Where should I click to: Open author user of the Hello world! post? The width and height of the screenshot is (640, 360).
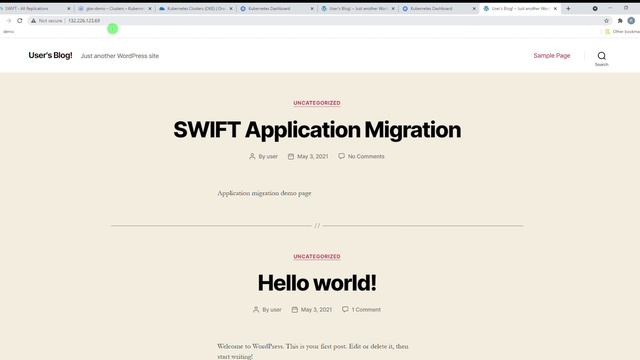click(x=276, y=310)
